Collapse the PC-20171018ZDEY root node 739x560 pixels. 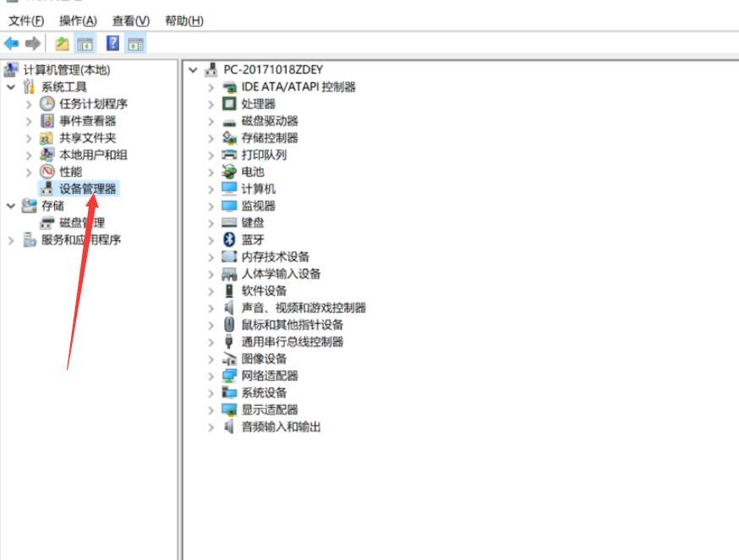point(194,70)
